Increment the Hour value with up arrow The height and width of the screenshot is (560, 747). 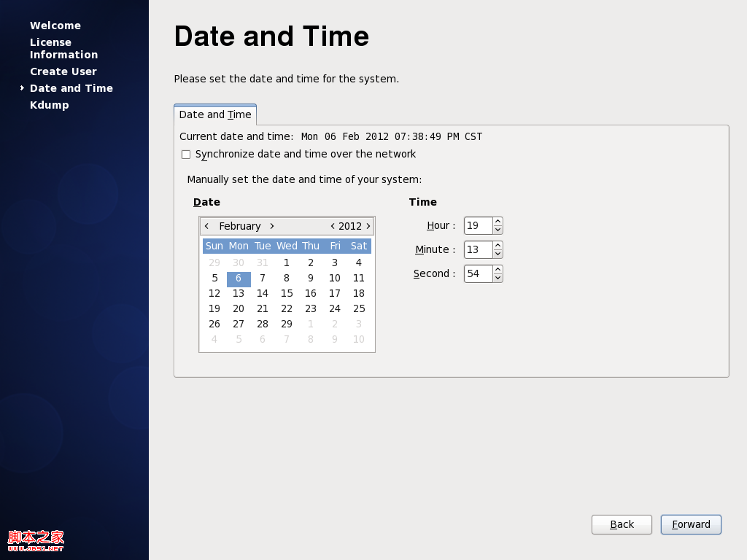pyautogui.click(x=497, y=221)
